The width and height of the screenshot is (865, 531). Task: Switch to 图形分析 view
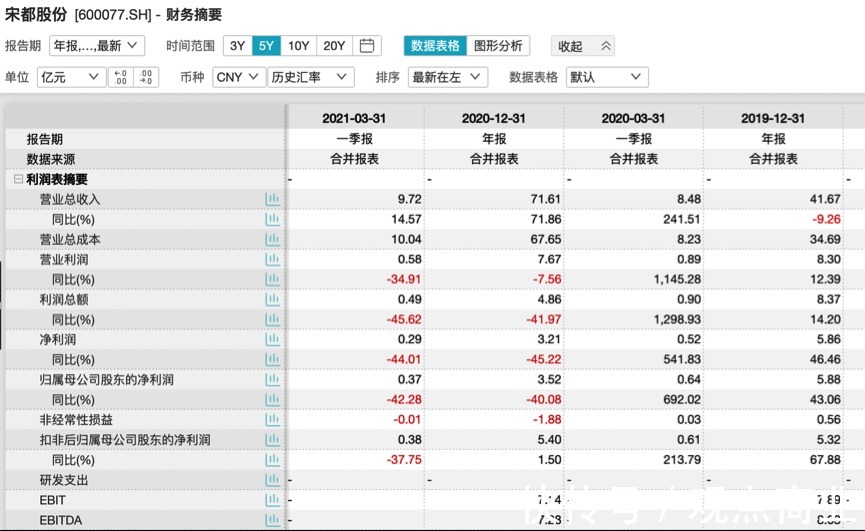click(x=498, y=46)
